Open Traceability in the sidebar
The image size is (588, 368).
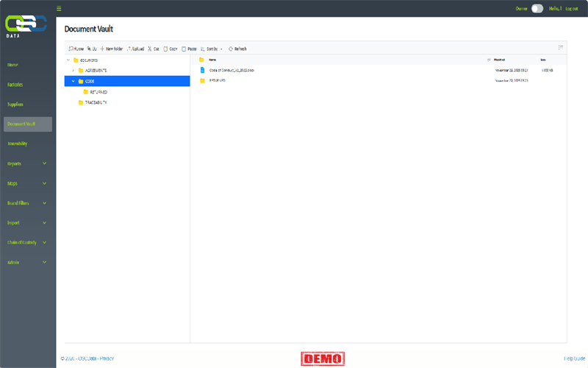[18, 144]
